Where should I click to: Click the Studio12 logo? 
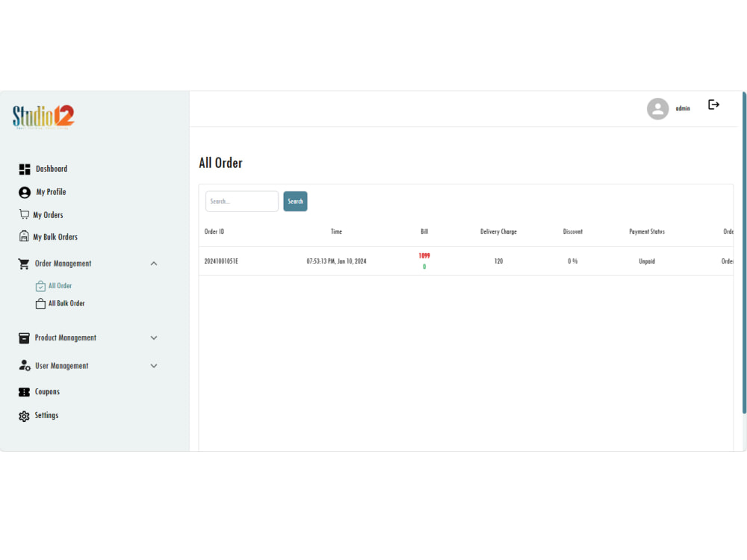point(43,117)
